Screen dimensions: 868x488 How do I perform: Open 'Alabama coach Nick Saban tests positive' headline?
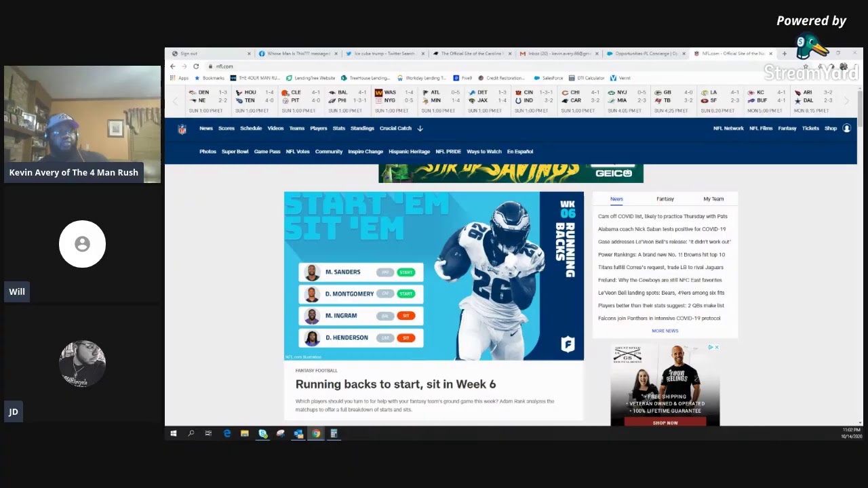click(x=662, y=229)
